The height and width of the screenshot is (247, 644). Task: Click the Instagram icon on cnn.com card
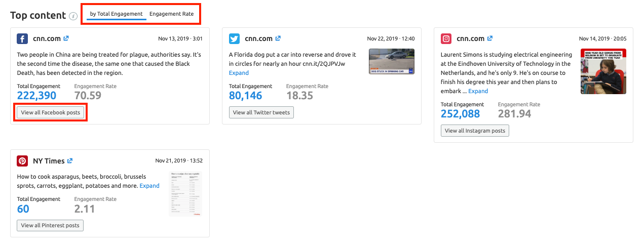click(446, 39)
